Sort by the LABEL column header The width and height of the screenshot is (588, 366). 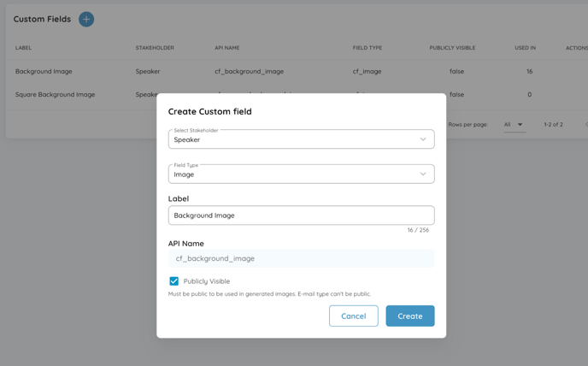[x=23, y=48]
